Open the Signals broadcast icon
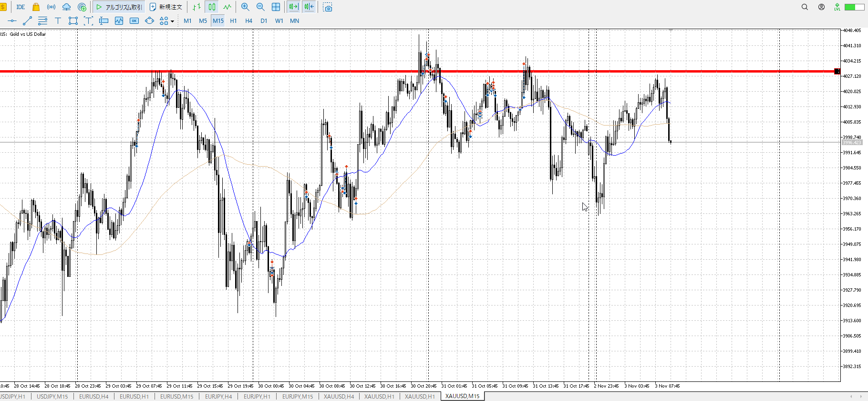868x401 pixels. 51,7
